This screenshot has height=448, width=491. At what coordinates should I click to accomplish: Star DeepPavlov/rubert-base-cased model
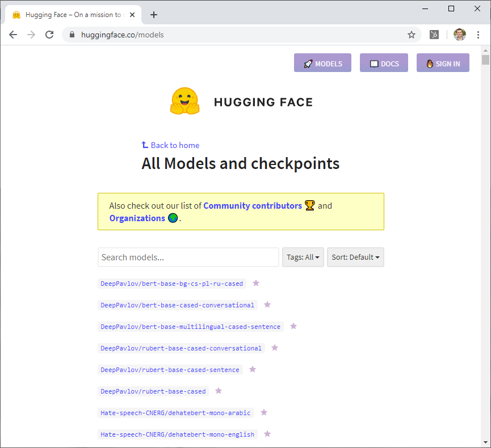[x=219, y=391]
